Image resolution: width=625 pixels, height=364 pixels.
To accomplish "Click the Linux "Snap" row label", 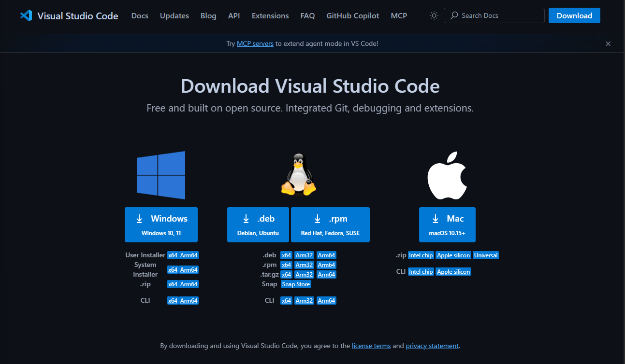I will point(270,284).
